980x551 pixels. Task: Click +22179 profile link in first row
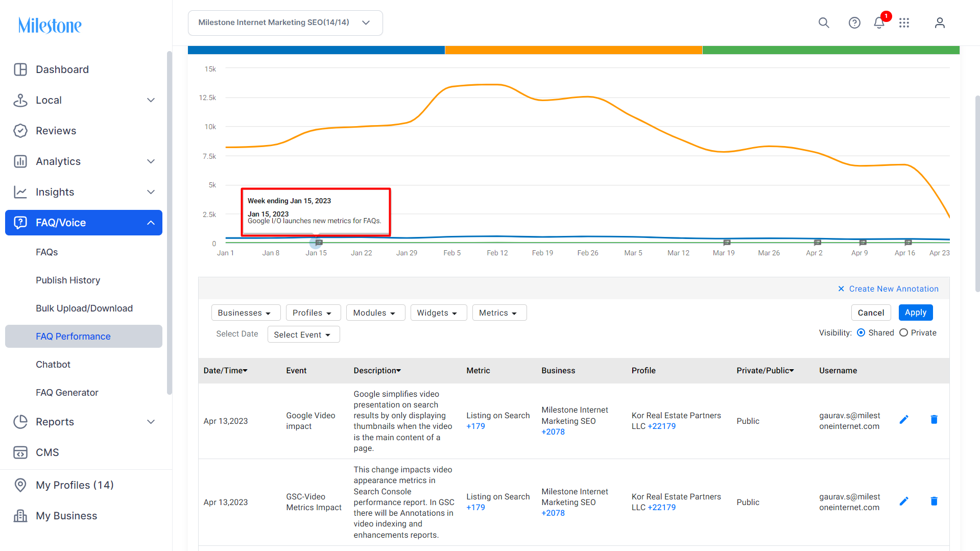(x=661, y=426)
